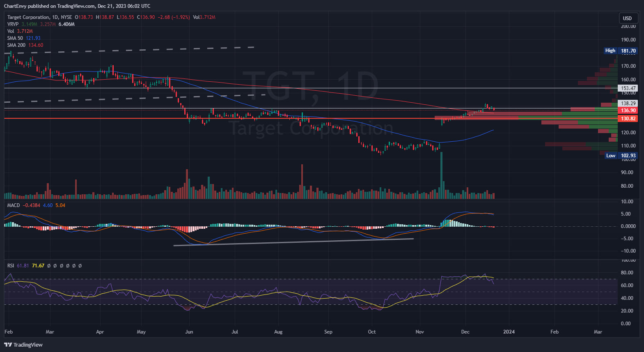
Task: Click the Low 102.93 price label
Action: 621,156
